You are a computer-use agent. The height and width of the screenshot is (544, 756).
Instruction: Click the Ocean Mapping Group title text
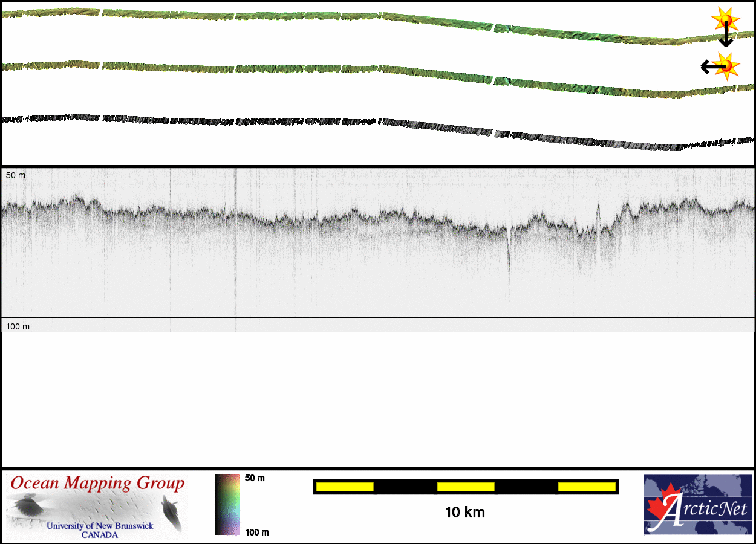97,484
